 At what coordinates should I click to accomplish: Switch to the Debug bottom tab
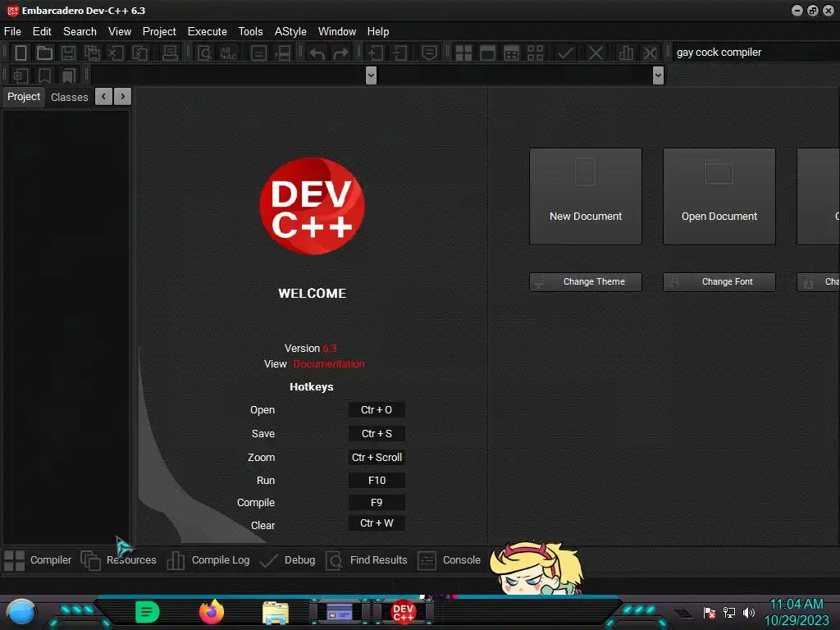click(x=287, y=560)
